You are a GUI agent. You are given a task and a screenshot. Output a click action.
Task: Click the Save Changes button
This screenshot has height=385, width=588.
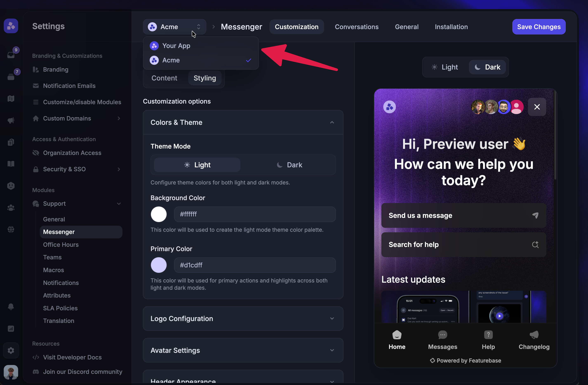pyautogui.click(x=539, y=27)
